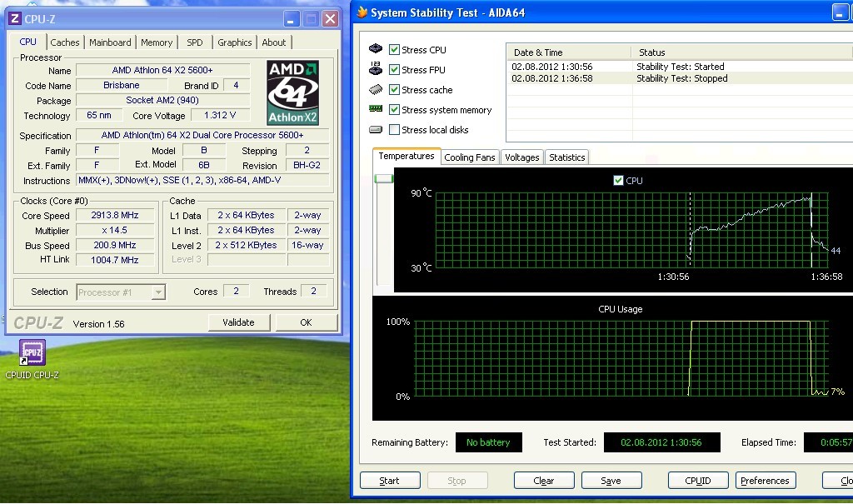Click the Test Started value 02.08.2012 1:30:56

pyautogui.click(x=662, y=442)
